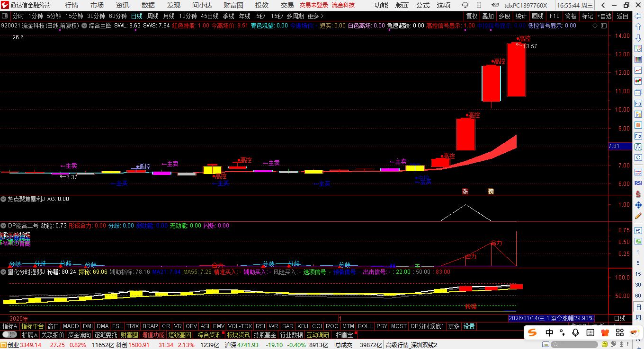Screen dimensions: 644x349
Task: Click the 统计 statistics button
Action: click(x=521, y=16)
